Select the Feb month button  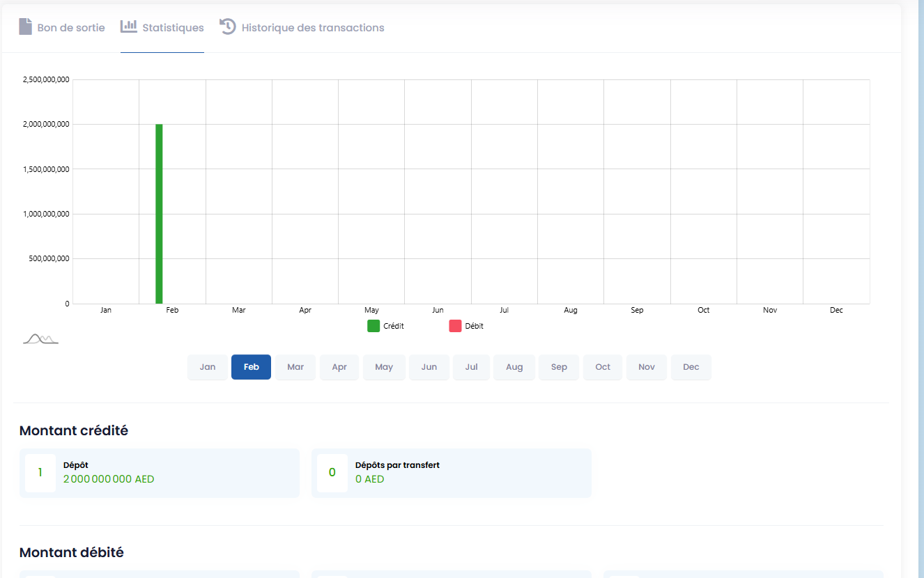coord(251,367)
